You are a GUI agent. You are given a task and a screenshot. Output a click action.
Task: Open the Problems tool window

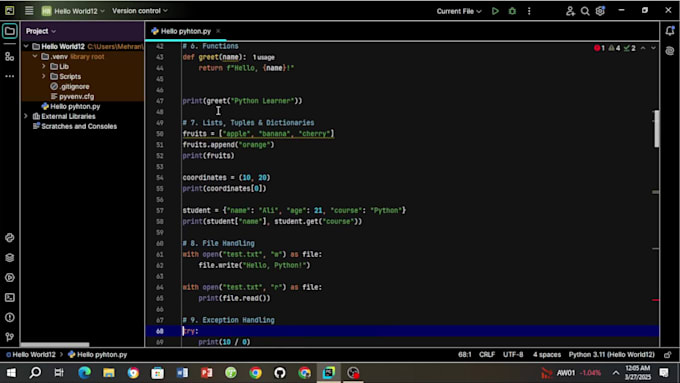[x=10, y=318]
